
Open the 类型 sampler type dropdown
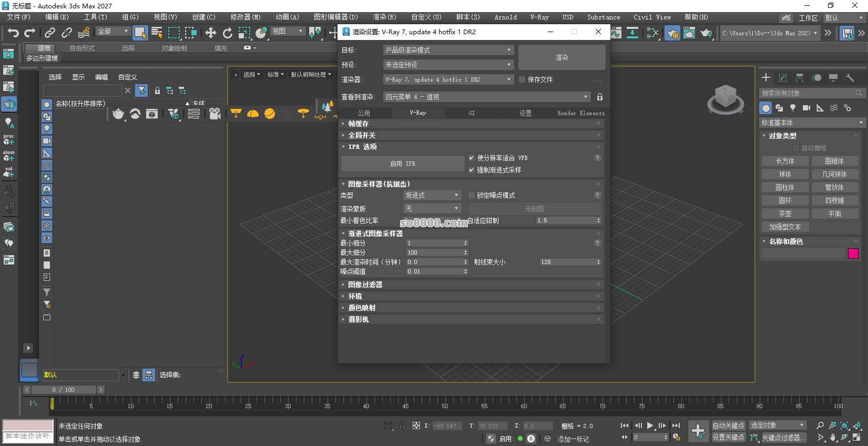click(432, 195)
